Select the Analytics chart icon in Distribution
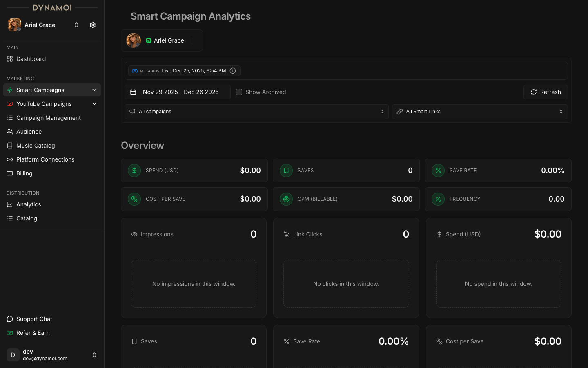The height and width of the screenshot is (368, 588). pos(9,204)
